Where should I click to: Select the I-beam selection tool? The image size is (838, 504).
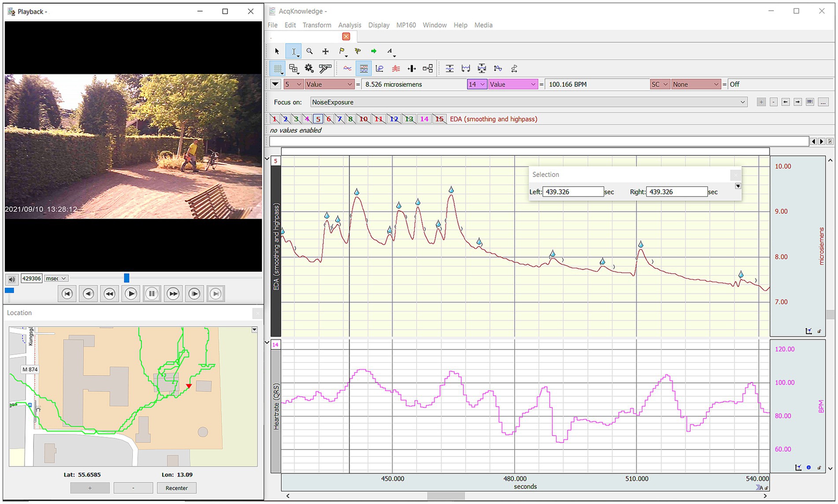click(x=293, y=52)
